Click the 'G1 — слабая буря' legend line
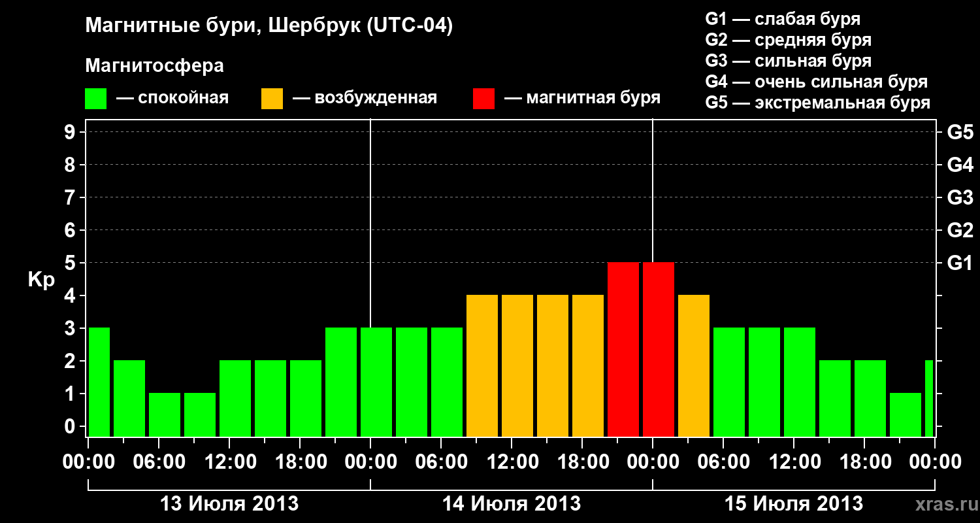This screenshot has height=523, width=980. click(783, 19)
